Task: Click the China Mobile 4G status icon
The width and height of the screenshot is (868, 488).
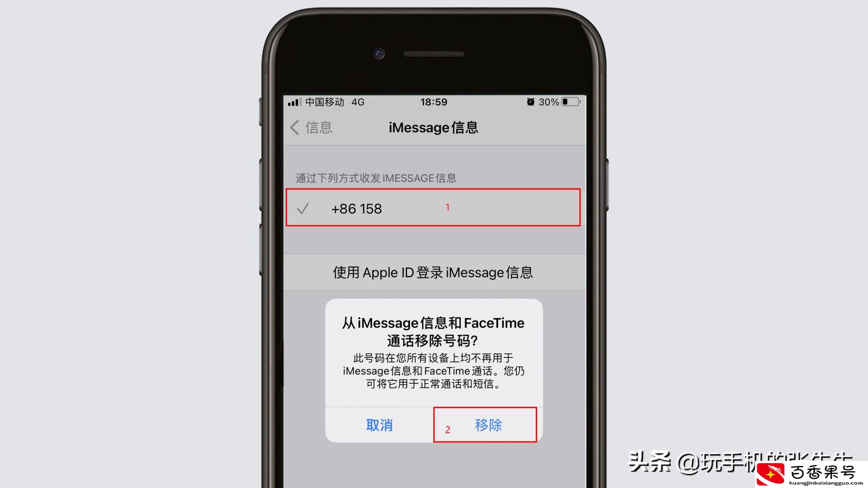Action: click(x=331, y=102)
